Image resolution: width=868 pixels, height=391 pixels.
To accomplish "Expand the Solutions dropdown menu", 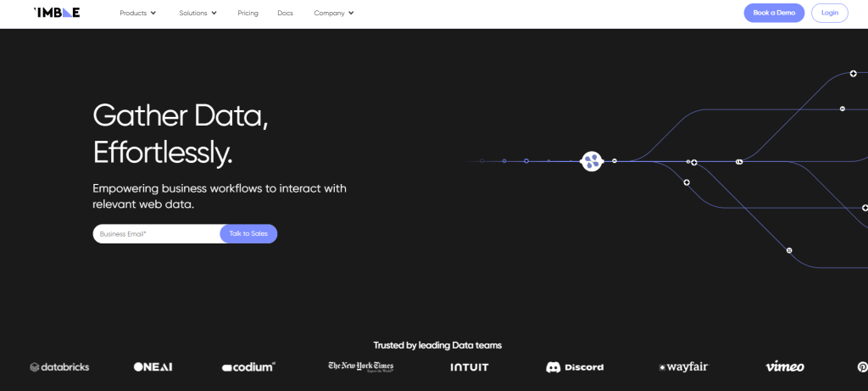I will [x=198, y=14].
